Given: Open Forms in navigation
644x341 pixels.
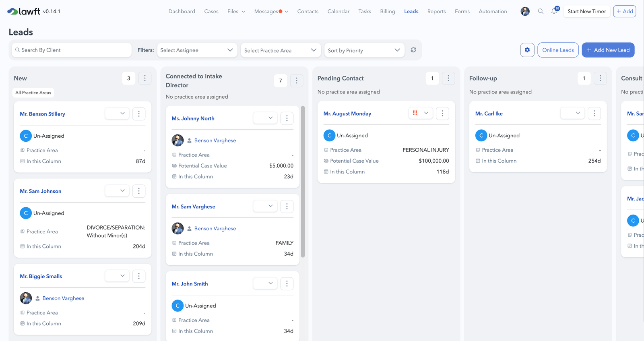Looking at the screenshot, I should pyautogui.click(x=462, y=11).
